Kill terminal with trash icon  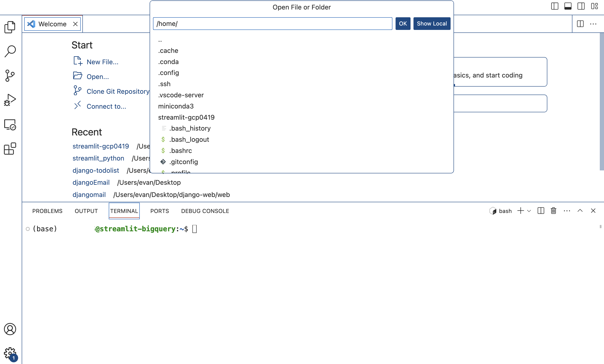click(553, 211)
